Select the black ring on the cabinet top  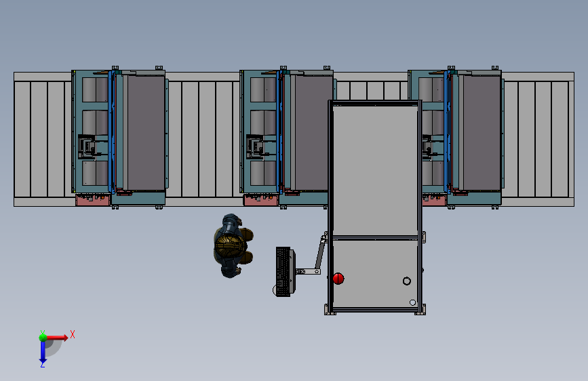click(406, 281)
